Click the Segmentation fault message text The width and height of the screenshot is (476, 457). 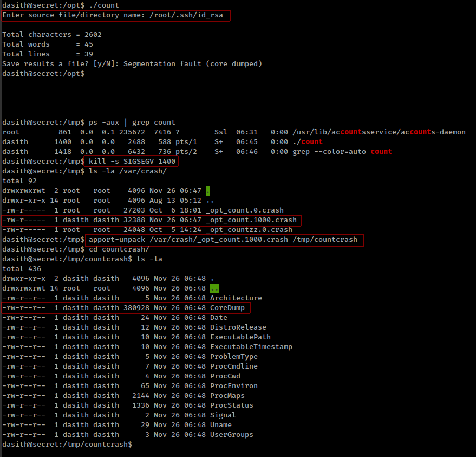(x=193, y=64)
